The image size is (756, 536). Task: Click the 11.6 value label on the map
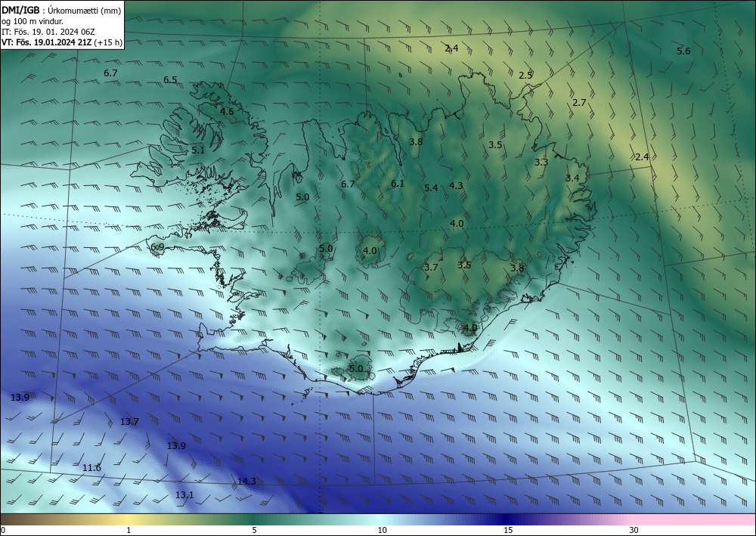(x=91, y=468)
